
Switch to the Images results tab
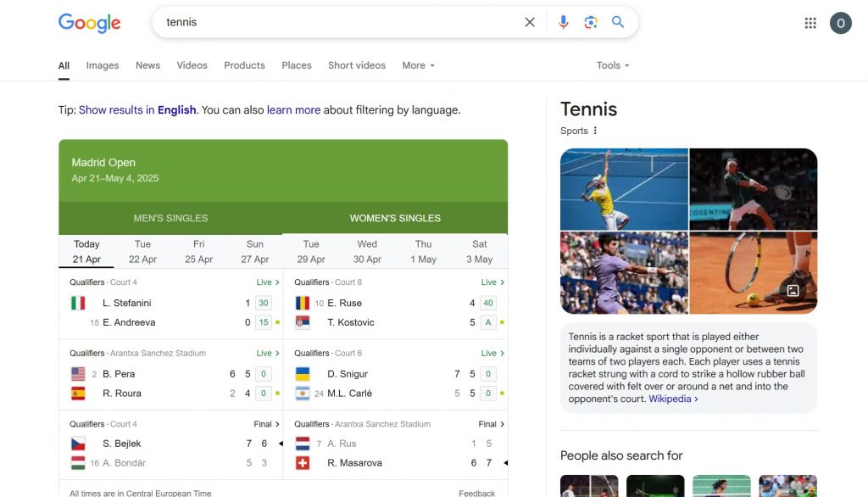(x=103, y=65)
